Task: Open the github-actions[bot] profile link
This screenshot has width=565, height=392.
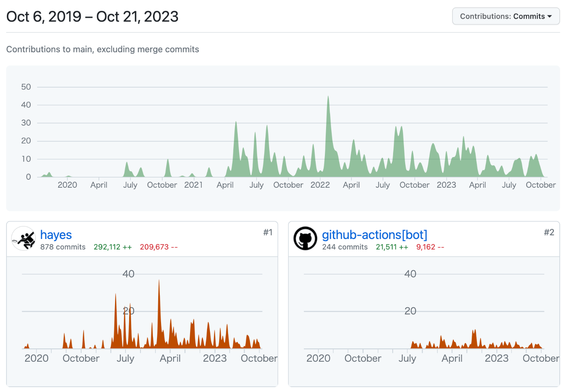Action: [x=375, y=235]
